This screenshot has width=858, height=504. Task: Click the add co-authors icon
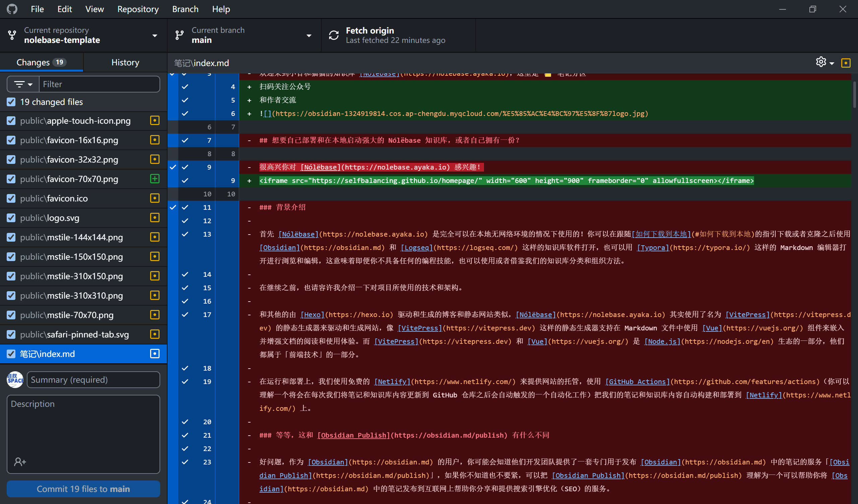pyautogui.click(x=20, y=462)
